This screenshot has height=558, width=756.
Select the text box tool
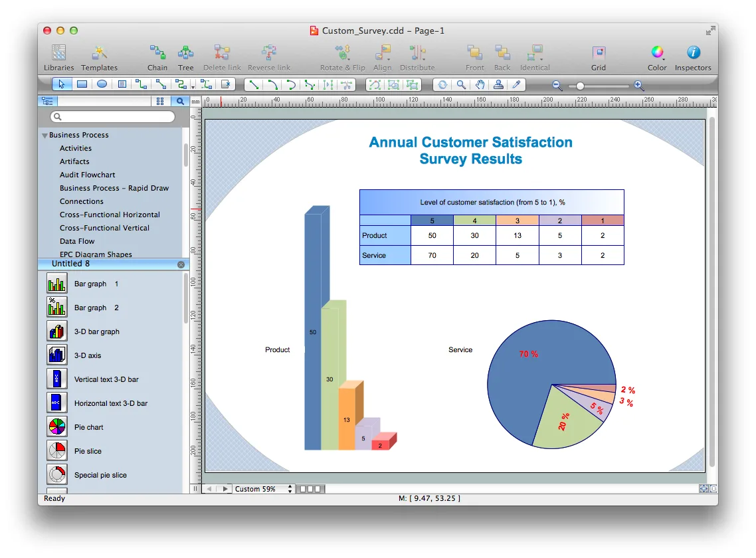(x=122, y=84)
